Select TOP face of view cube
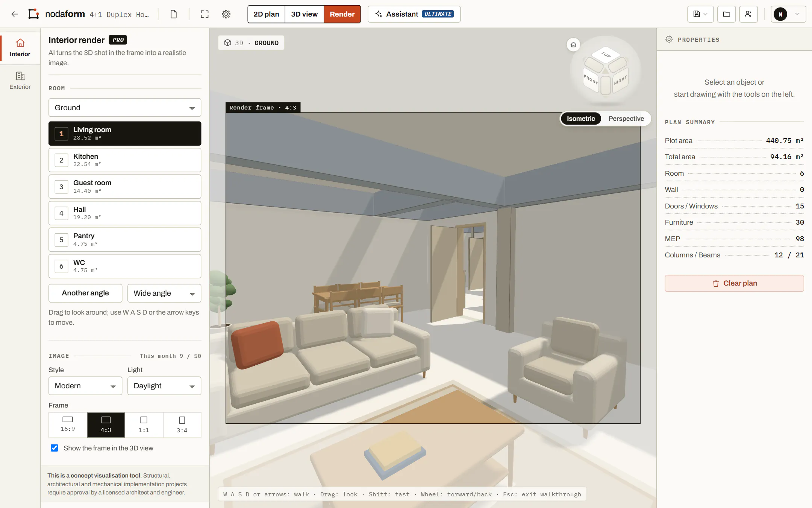 point(605,55)
